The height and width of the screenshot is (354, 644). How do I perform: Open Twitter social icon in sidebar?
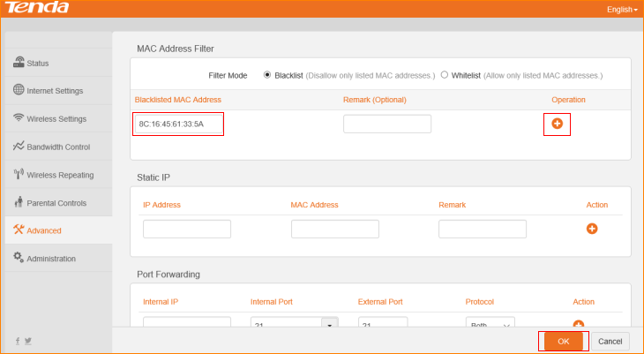pos(28,341)
